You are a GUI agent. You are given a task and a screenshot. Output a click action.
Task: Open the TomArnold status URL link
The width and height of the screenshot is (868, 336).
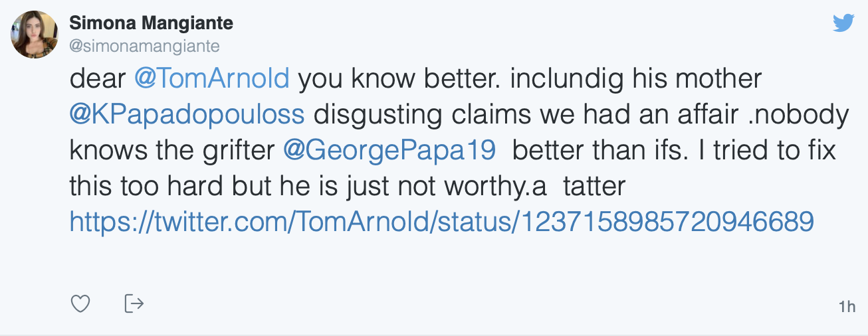(441, 222)
